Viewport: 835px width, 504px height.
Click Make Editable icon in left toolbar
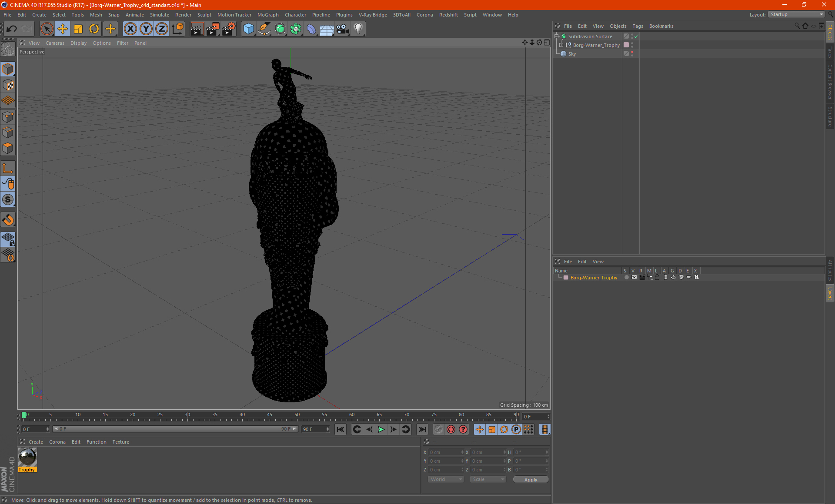(8, 50)
